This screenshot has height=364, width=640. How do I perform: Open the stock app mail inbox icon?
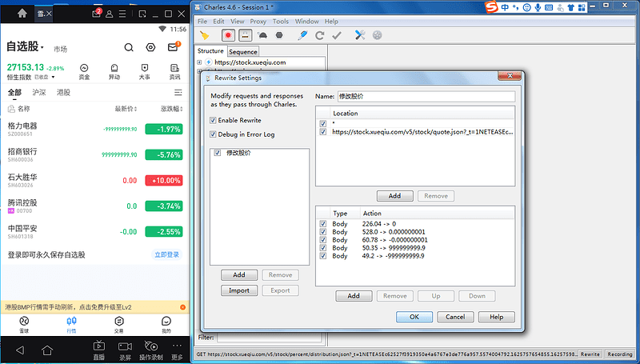point(173,47)
